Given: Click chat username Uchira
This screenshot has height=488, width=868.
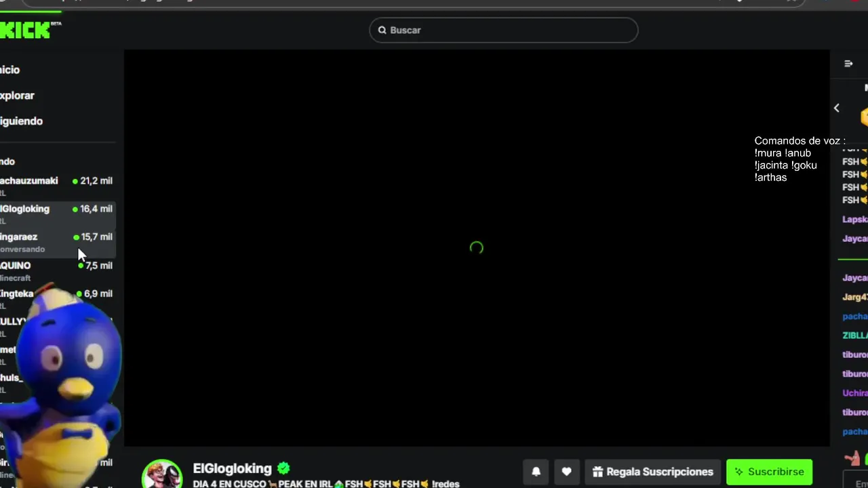Looking at the screenshot, I should pos(855,393).
